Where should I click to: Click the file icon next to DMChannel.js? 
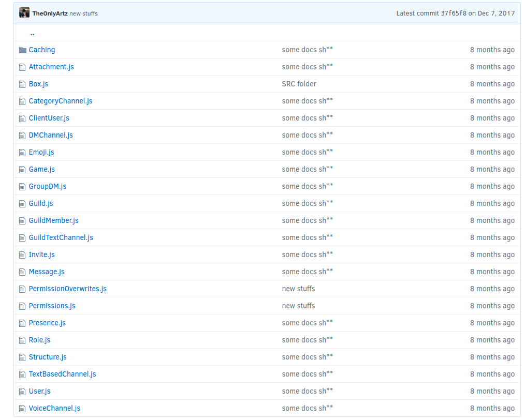22,136
